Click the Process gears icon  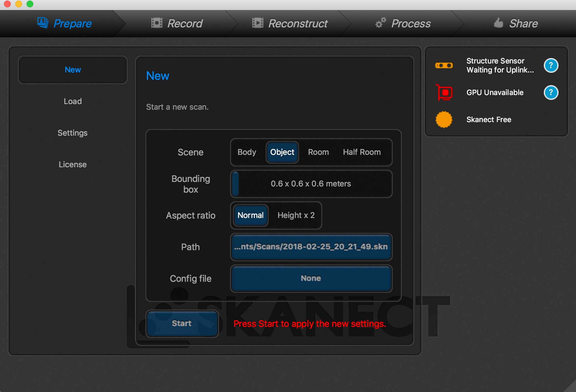coord(381,23)
